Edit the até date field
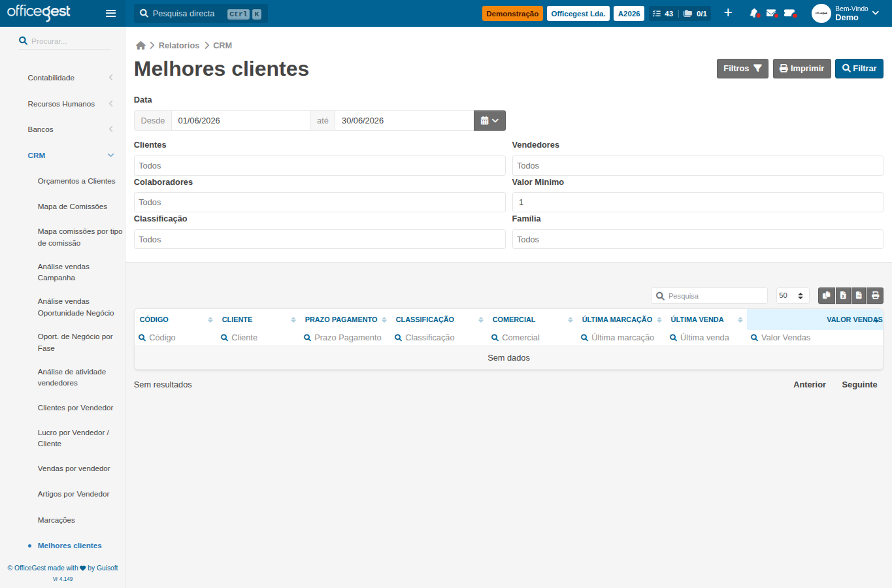 [404, 120]
